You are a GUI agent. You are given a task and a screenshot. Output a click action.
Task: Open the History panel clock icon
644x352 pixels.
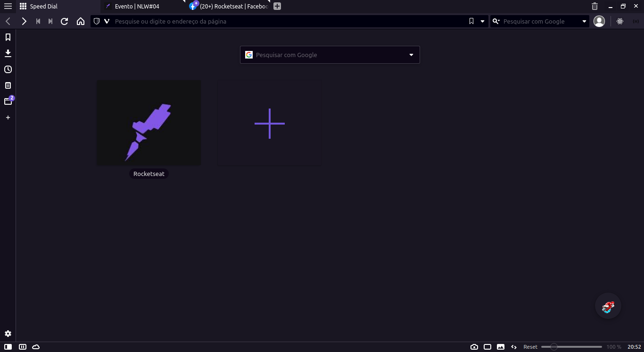click(8, 69)
